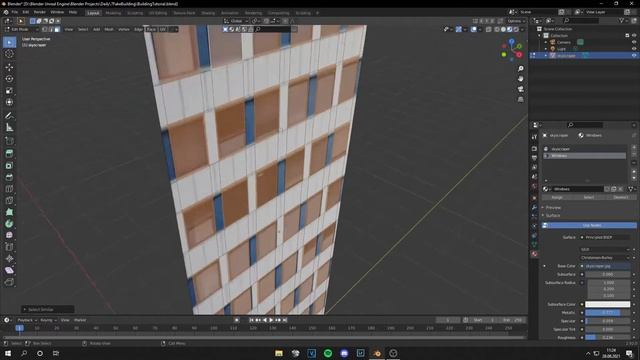Viewport: 640px width, 360px height.
Task: Select the Select Box tool
Action: pyautogui.click(x=9, y=42)
